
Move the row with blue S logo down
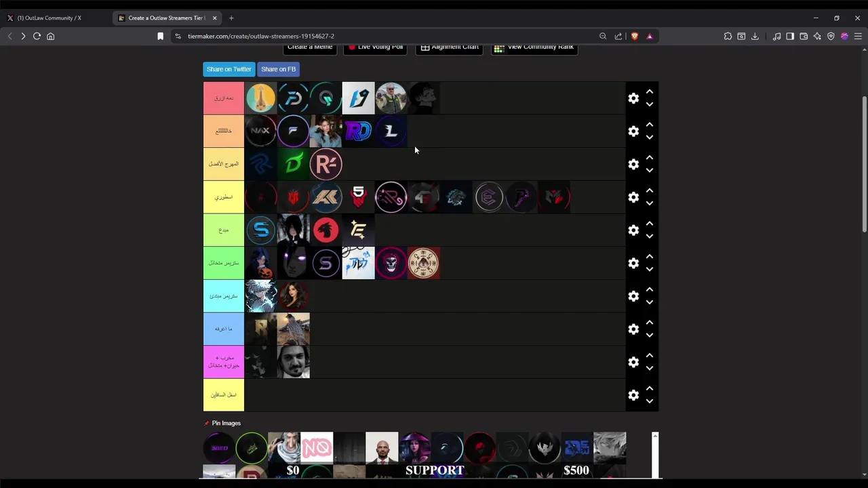click(650, 237)
